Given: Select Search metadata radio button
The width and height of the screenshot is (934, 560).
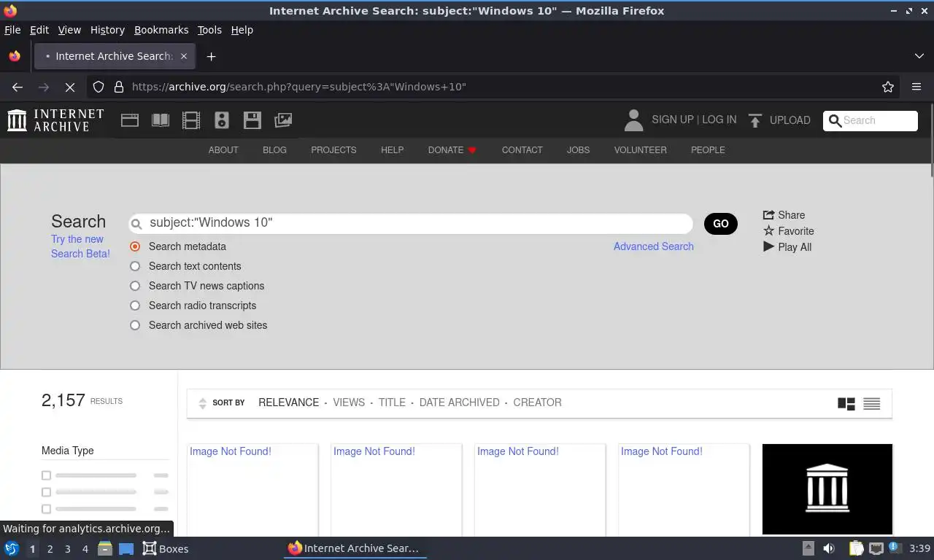Looking at the screenshot, I should (x=135, y=246).
